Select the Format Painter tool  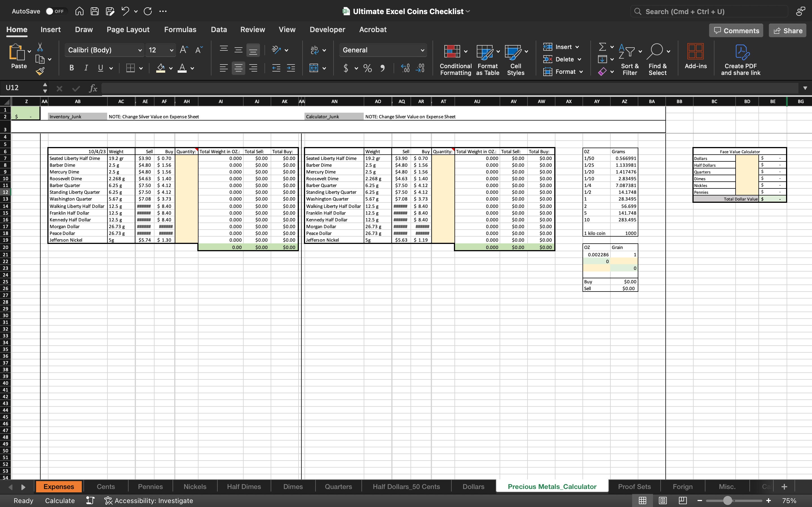(x=40, y=71)
